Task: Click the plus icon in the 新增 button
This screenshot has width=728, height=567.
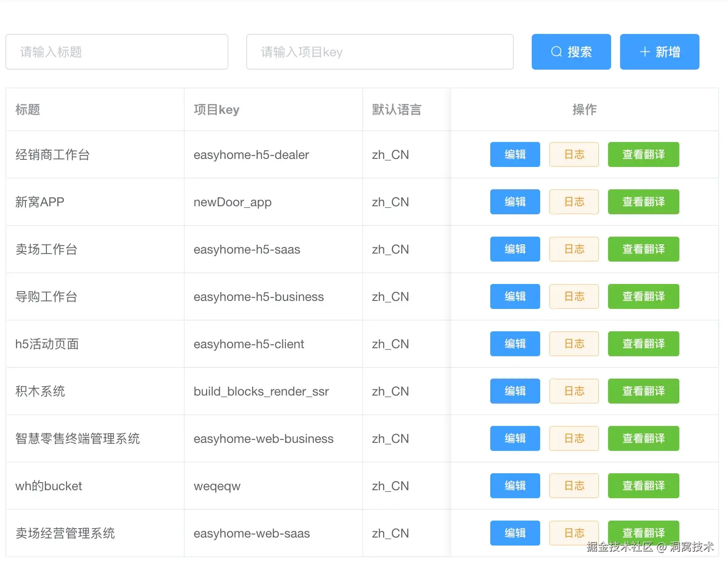Action: pyautogui.click(x=645, y=52)
